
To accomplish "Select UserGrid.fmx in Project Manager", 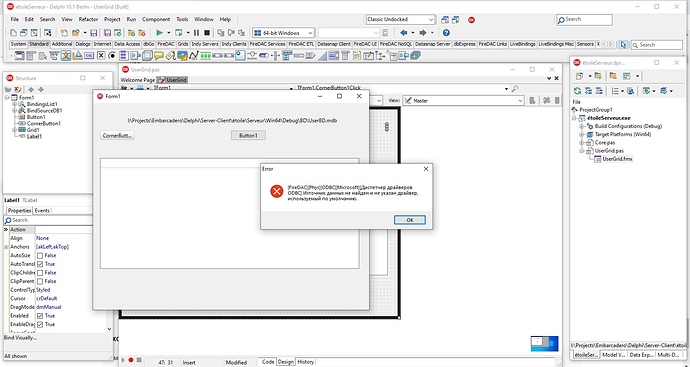I will [x=617, y=159].
